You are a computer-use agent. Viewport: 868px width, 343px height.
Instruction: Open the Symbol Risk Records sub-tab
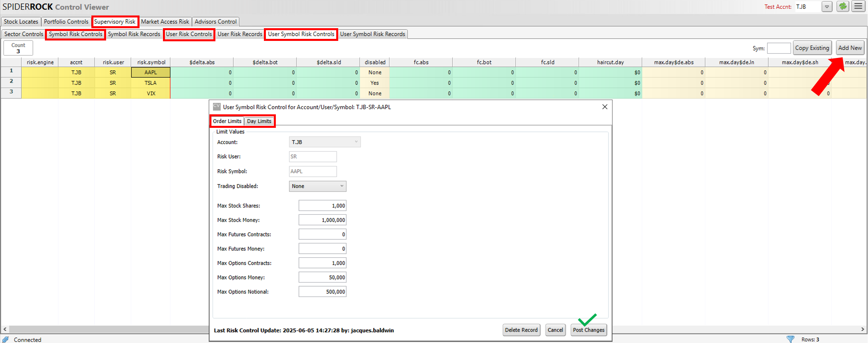tap(134, 34)
